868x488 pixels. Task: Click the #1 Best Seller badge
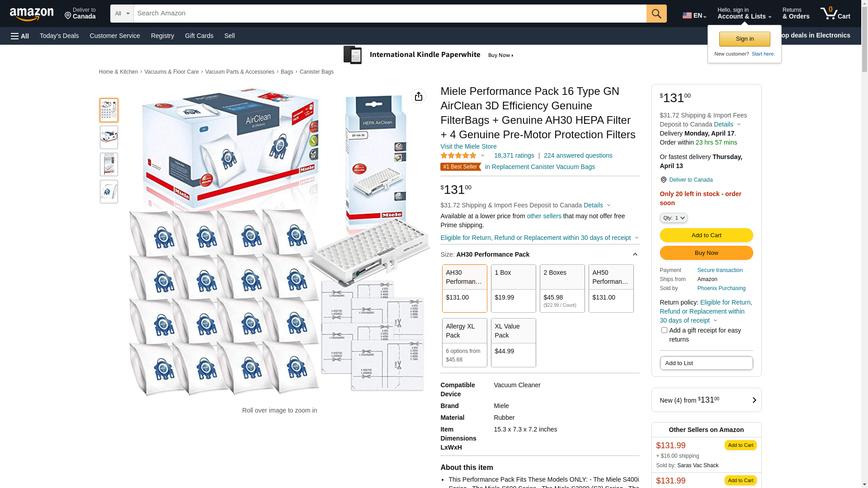tap(460, 167)
